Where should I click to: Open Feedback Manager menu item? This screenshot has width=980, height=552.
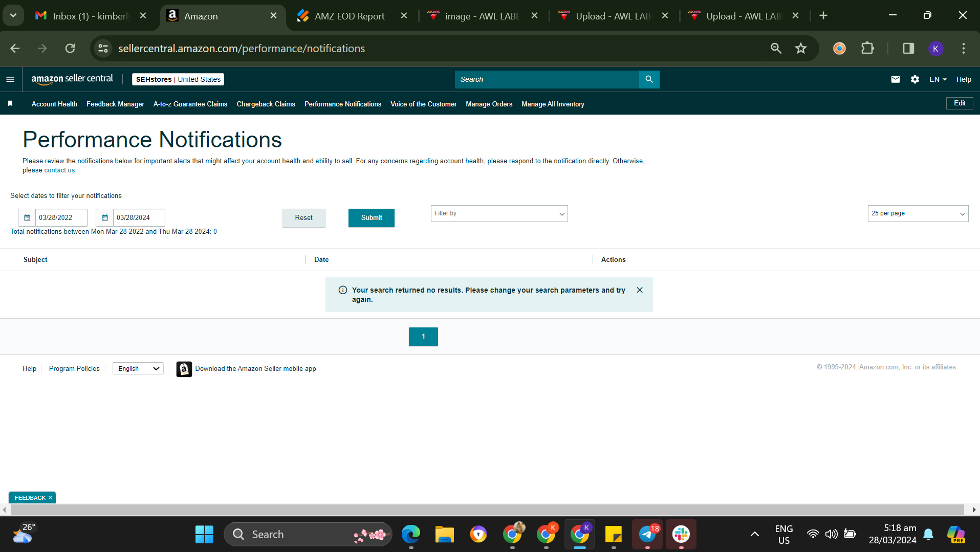click(x=115, y=104)
